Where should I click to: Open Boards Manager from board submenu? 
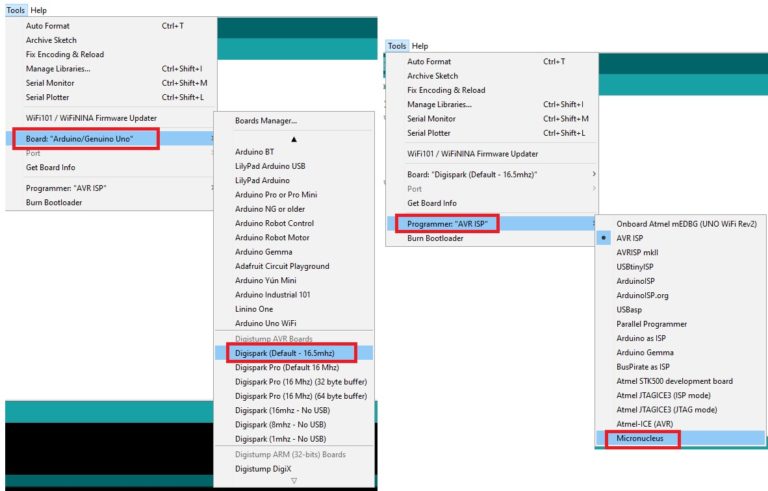pyautogui.click(x=294, y=121)
